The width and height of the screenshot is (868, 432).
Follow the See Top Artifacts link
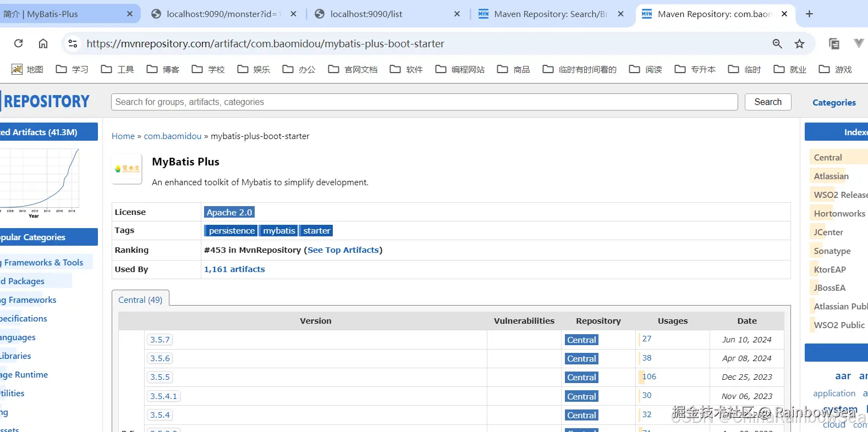[343, 250]
